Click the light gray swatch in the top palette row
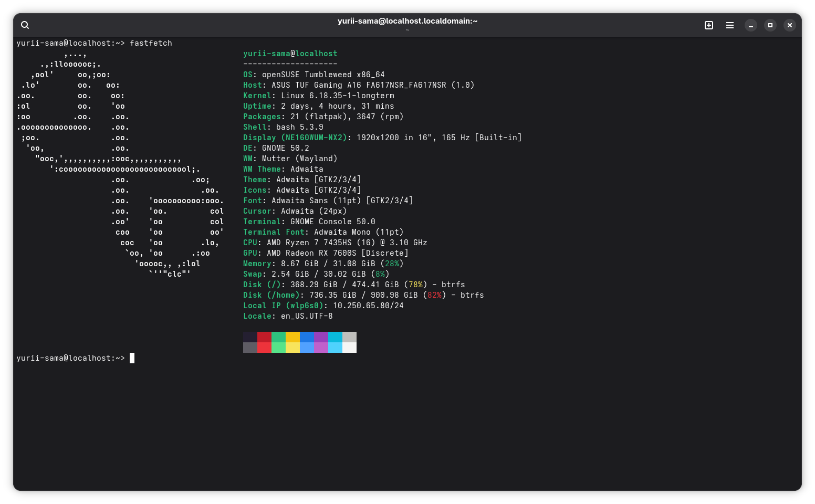The height and width of the screenshot is (504, 815). click(349, 337)
